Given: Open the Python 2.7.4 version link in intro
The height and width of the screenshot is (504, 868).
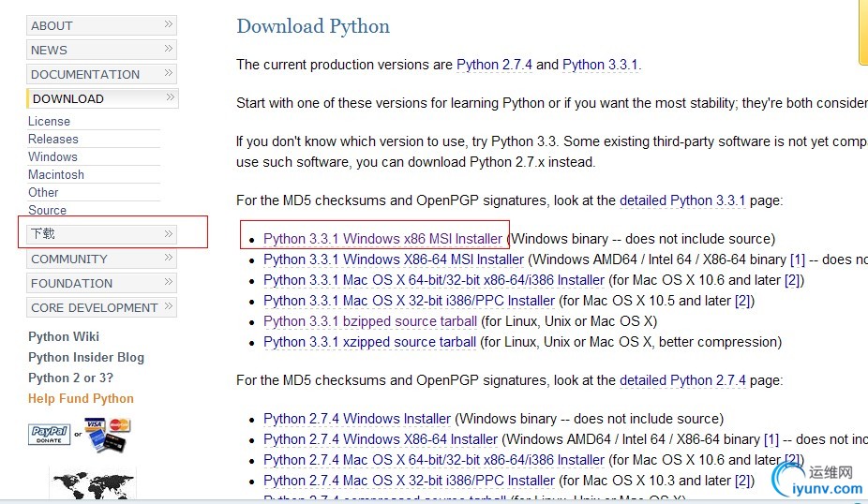Looking at the screenshot, I should (494, 65).
